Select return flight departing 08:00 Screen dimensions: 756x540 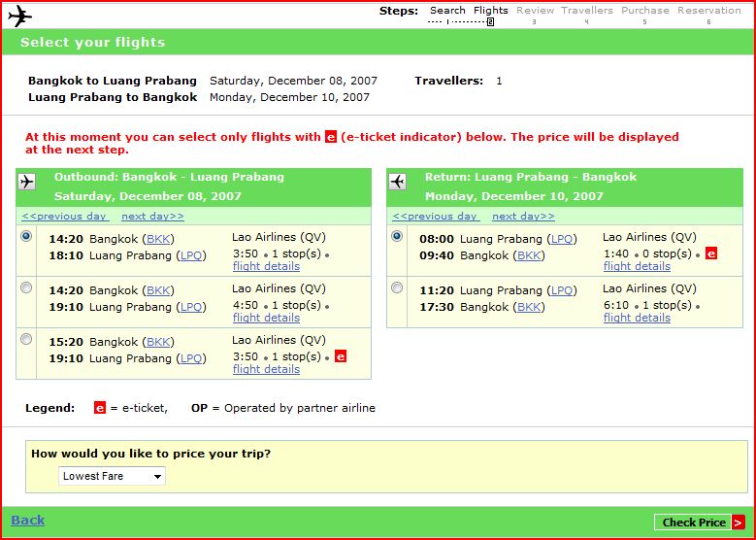click(397, 236)
